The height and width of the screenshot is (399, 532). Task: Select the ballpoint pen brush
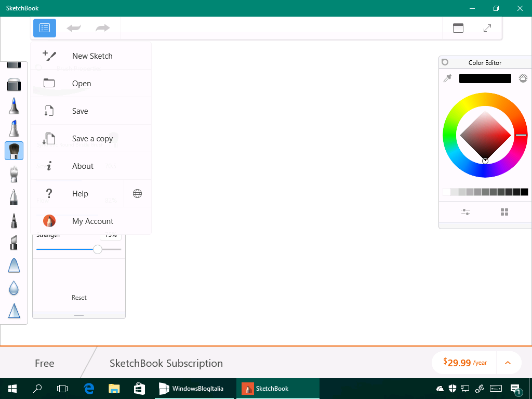point(14,197)
